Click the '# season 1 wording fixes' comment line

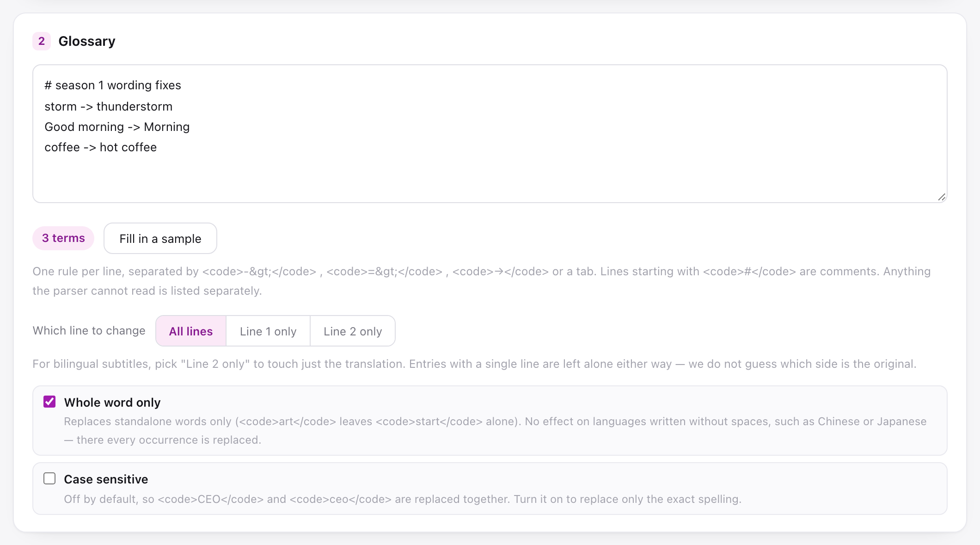click(113, 85)
